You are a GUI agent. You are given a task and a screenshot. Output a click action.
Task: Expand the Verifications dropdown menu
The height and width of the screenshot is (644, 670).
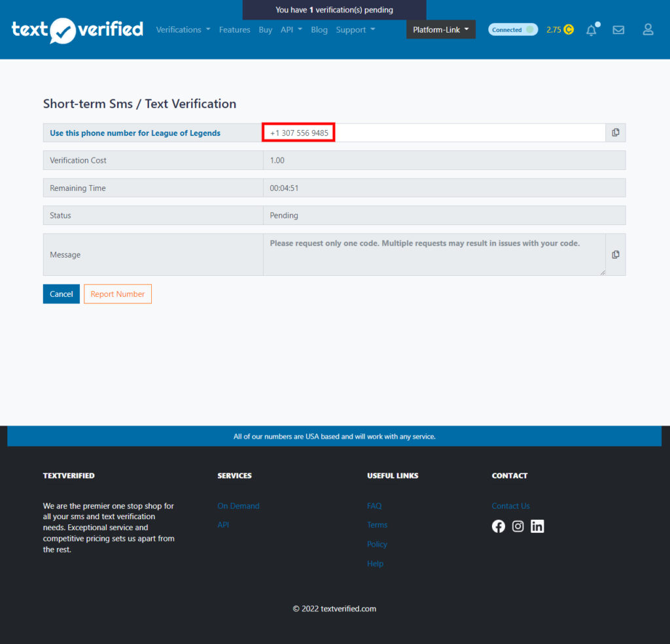(183, 30)
